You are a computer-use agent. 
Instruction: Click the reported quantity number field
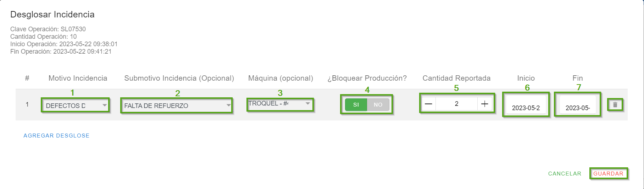(456, 104)
